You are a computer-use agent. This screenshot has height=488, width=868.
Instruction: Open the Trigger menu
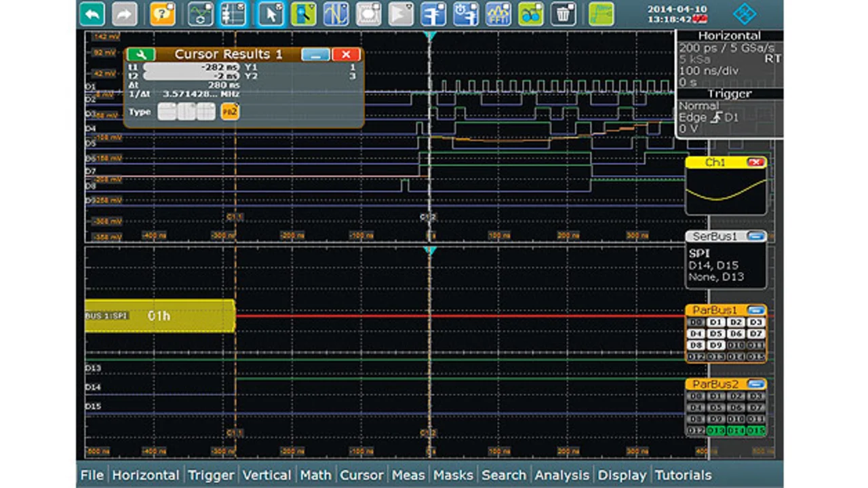click(x=211, y=475)
